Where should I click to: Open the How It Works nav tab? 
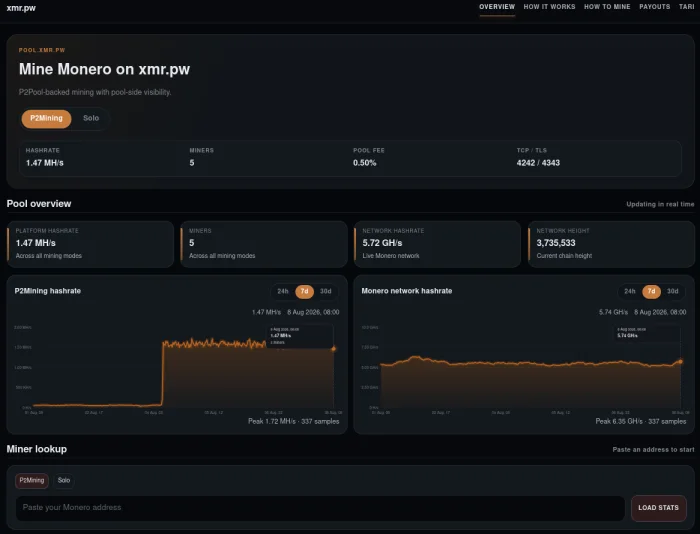coord(549,7)
